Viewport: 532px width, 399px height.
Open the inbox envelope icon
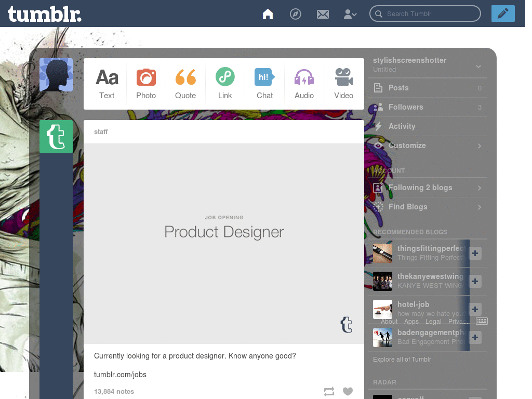click(x=323, y=14)
